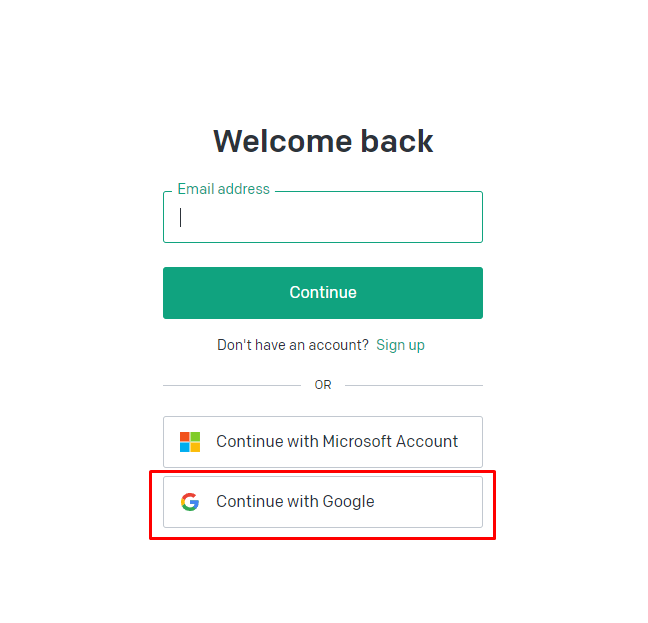Click the word "Continue" on the green button
The height and width of the screenshot is (623, 648).
[x=323, y=293]
